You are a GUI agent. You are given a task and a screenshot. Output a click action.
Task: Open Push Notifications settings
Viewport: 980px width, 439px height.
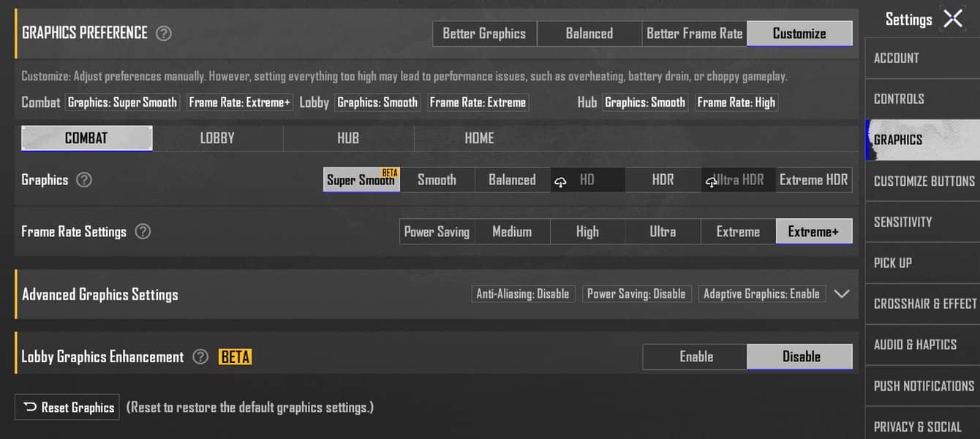point(922,386)
